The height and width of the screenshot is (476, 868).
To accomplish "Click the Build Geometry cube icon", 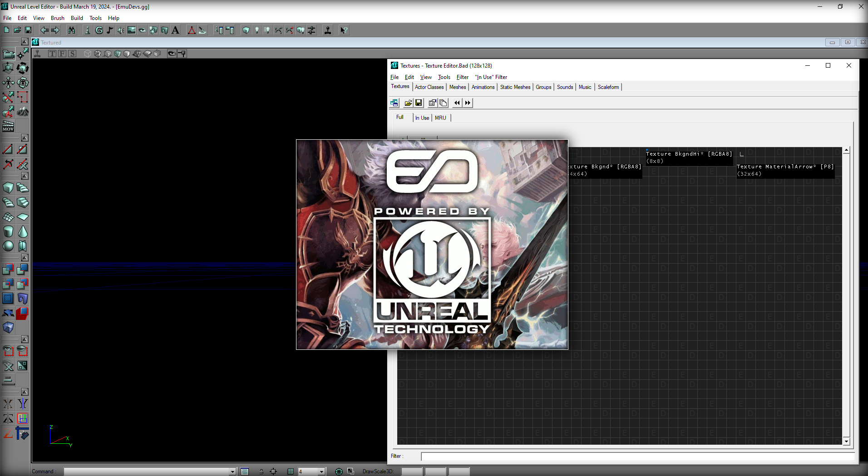I will click(x=246, y=30).
